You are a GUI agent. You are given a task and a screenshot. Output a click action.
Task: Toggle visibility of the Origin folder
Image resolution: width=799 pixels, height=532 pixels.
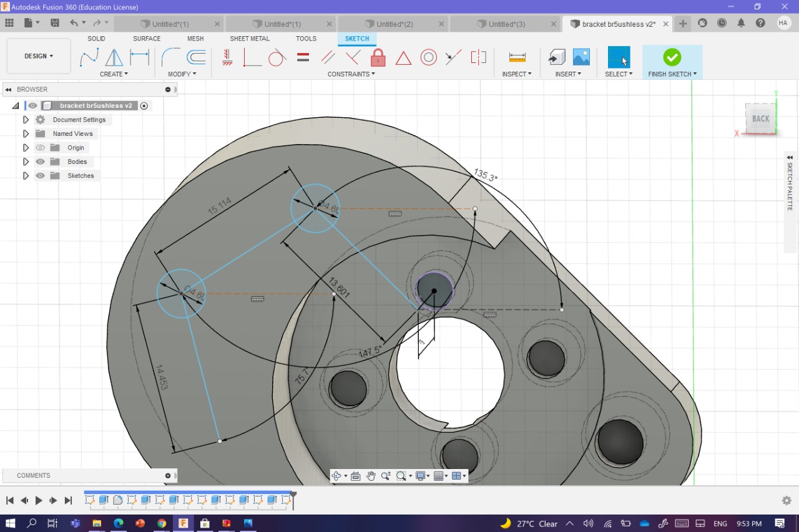pyautogui.click(x=41, y=148)
